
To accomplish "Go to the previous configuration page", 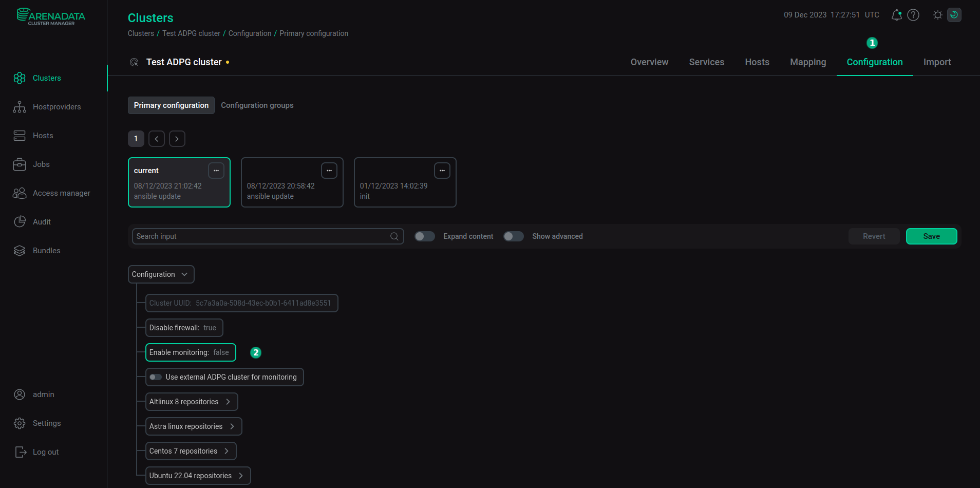I will tap(157, 139).
